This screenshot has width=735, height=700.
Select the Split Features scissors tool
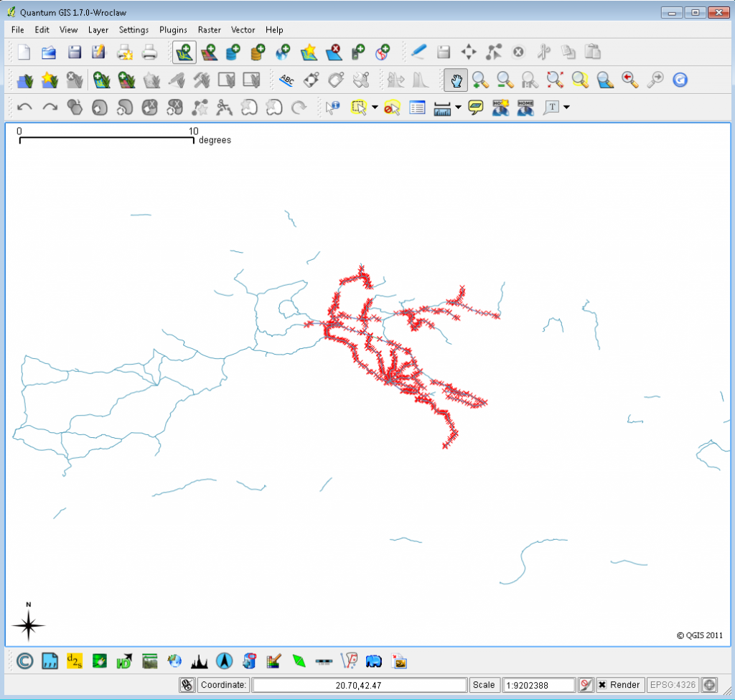224,108
